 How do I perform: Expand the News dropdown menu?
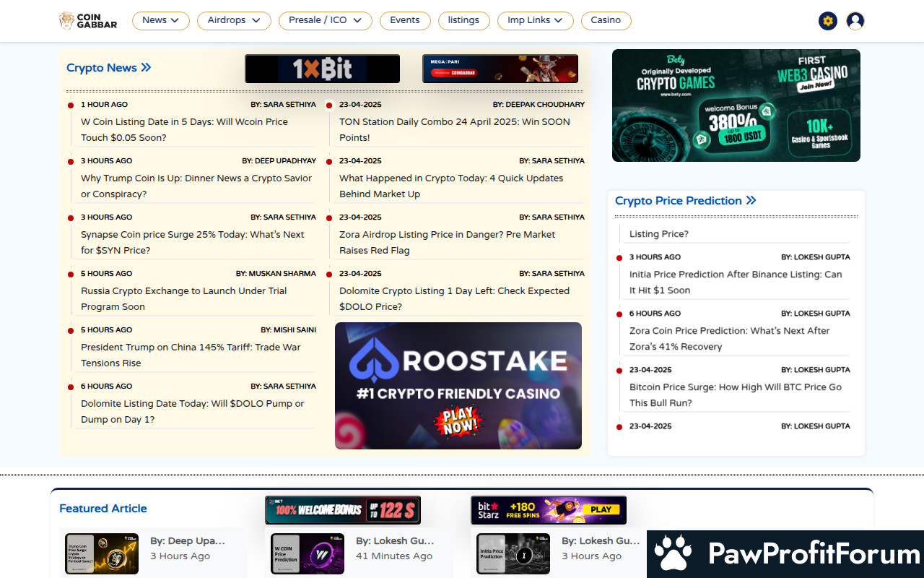[x=160, y=20]
